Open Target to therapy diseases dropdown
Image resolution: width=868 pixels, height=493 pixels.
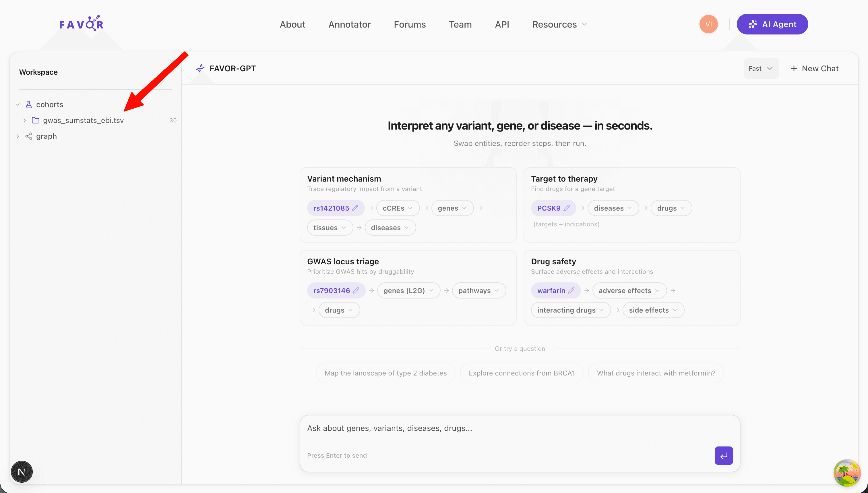coord(613,208)
